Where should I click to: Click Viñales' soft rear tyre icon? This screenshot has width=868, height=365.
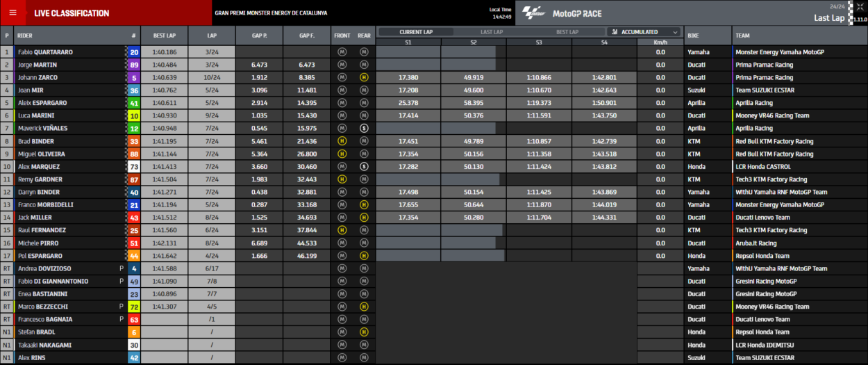click(x=364, y=129)
